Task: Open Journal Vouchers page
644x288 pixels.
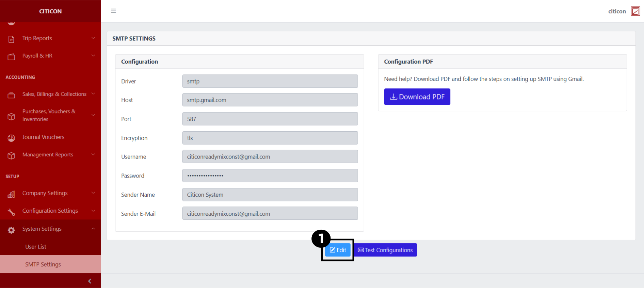Action: 50,137
